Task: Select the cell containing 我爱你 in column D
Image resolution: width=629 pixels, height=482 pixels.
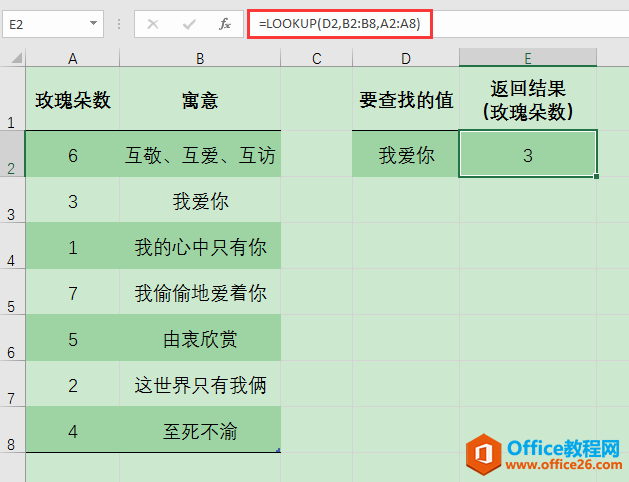Action: point(405,155)
